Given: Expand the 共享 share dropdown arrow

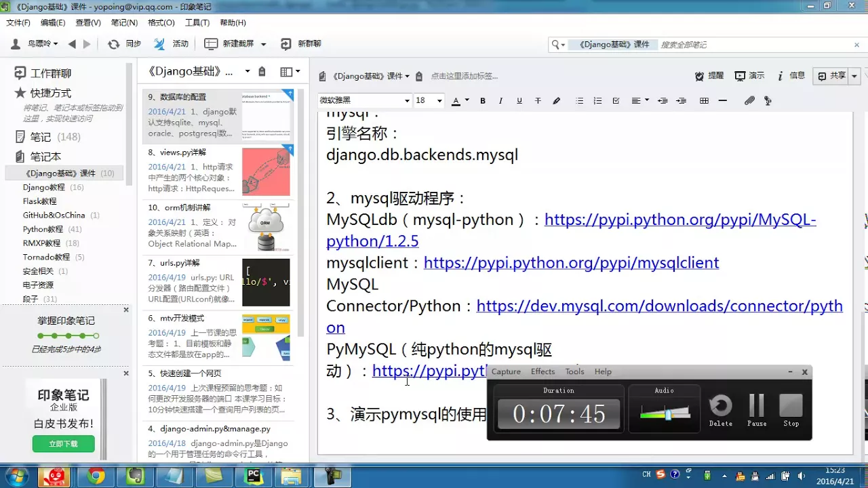Looking at the screenshot, I should tap(854, 76).
